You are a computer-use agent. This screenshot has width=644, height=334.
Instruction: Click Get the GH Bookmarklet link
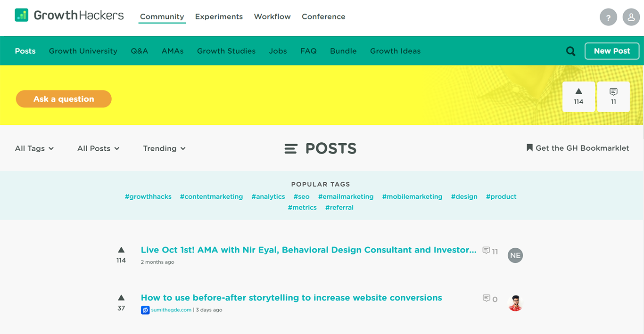coord(582,148)
